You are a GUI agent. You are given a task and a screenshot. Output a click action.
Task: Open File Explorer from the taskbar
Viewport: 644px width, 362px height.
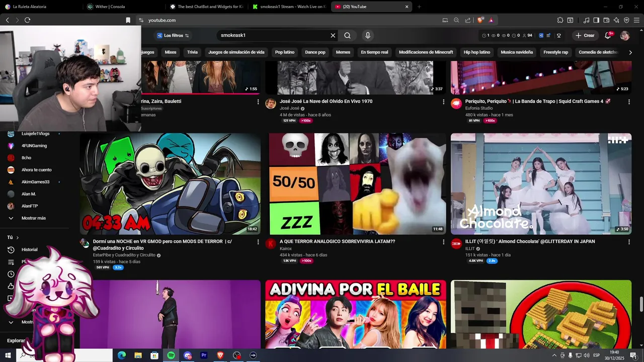pos(138,355)
